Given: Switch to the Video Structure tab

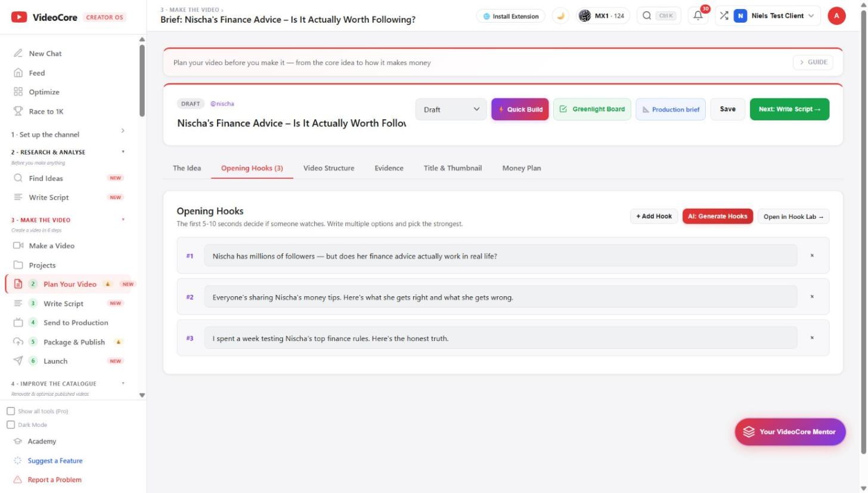Looking at the screenshot, I should (328, 168).
